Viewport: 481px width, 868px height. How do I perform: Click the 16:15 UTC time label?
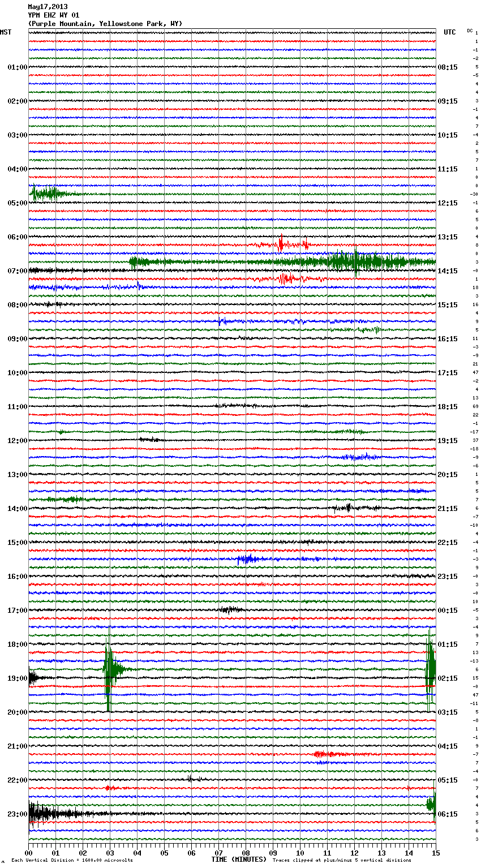(448, 339)
